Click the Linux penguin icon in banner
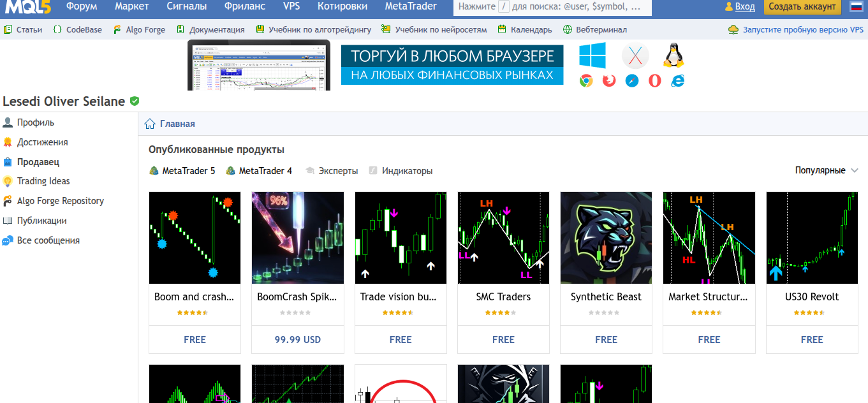This screenshot has height=403, width=868. pos(673,55)
